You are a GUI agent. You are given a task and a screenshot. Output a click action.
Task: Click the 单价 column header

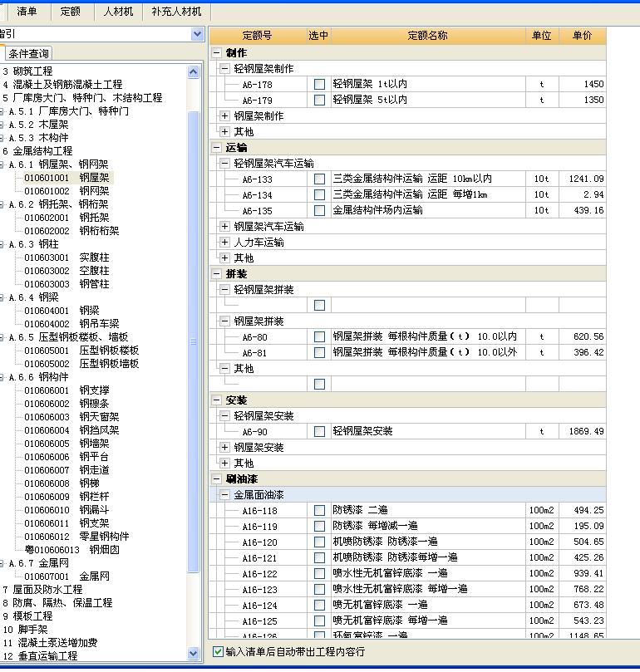click(582, 36)
